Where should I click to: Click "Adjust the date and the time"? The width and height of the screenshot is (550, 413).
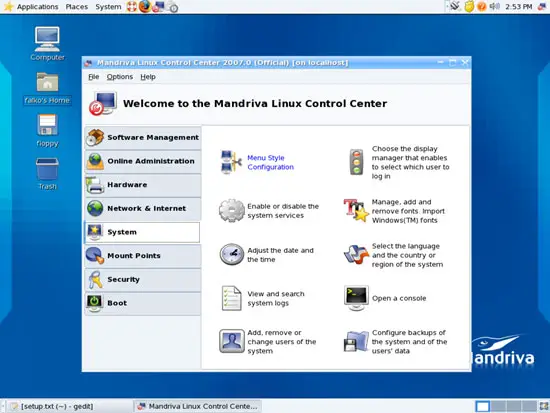pos(280,255)
